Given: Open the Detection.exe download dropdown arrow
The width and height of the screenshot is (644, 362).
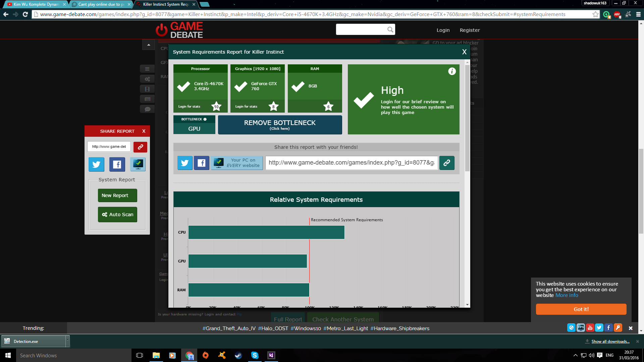Looking at the screenshot, I should [x=67, y=341].
